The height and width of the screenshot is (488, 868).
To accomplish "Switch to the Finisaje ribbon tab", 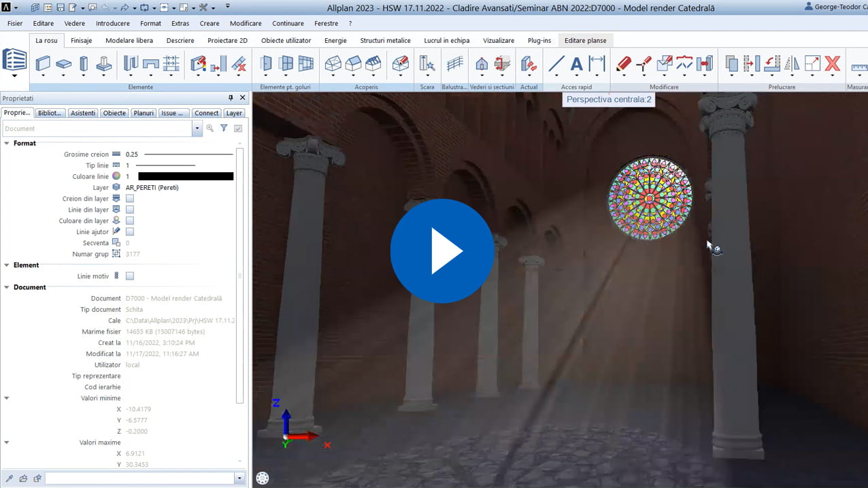I will (x=82, y=40).
